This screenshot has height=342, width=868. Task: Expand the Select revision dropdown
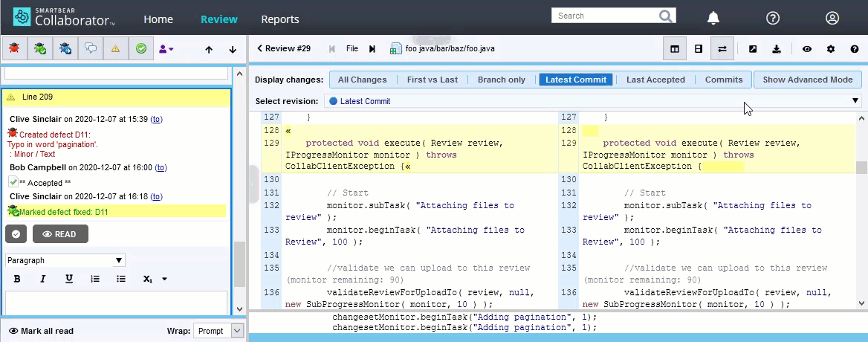(855, 101)
